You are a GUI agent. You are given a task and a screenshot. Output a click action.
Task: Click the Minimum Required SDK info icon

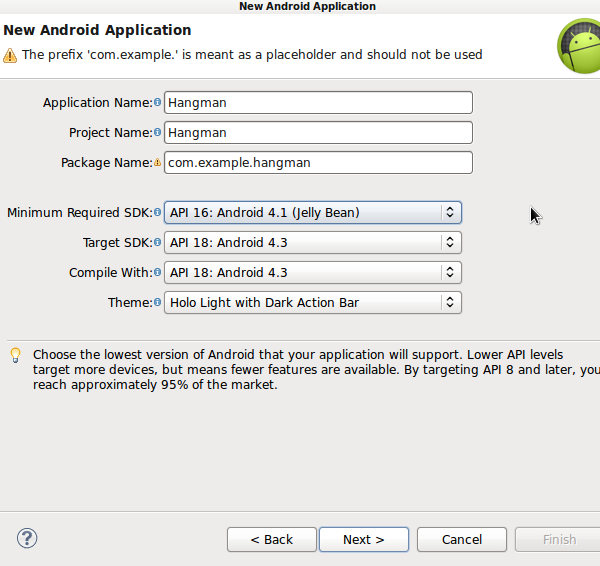[157, 212]
